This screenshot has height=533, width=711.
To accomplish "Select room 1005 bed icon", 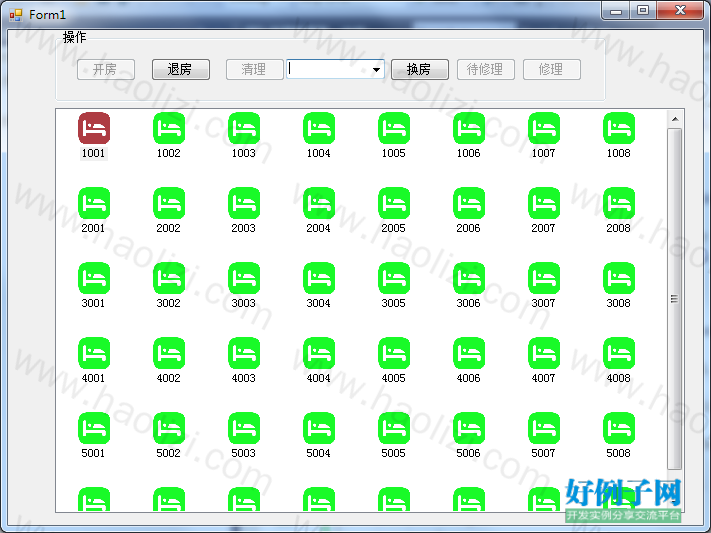I will tap(394, 128).
